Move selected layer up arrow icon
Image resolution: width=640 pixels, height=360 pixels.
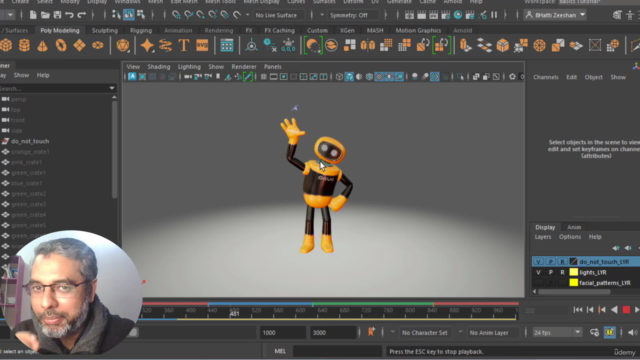(616, 248)
